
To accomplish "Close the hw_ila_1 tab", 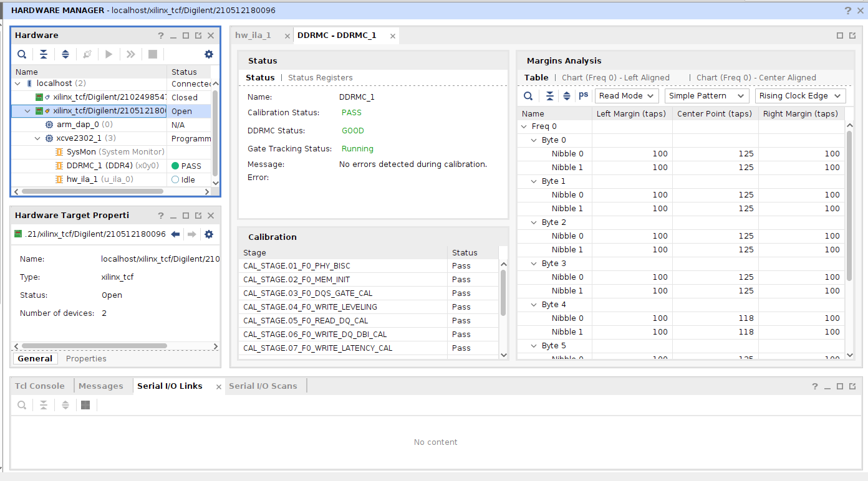I will click(287, 36).
